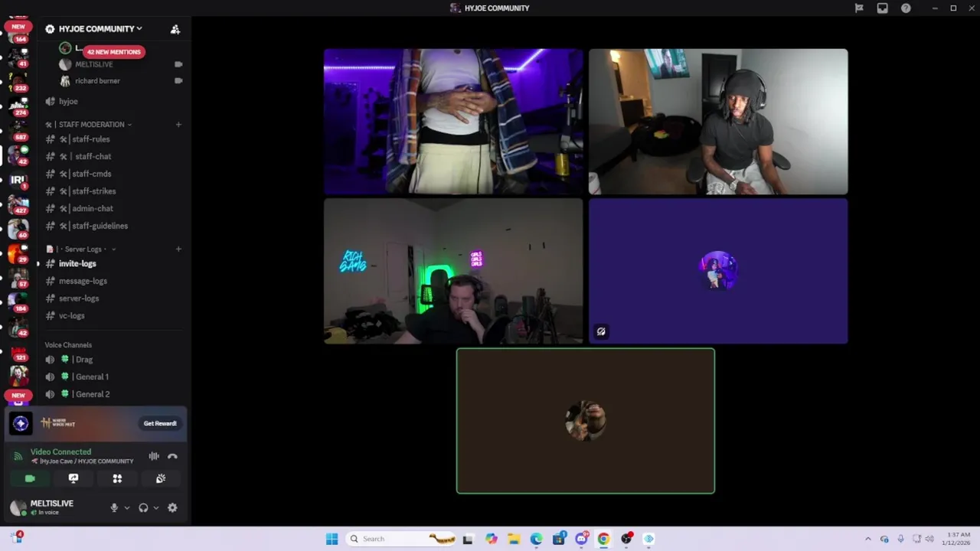
Task: Click the Video Connected status link
Action: click(60, 452)
